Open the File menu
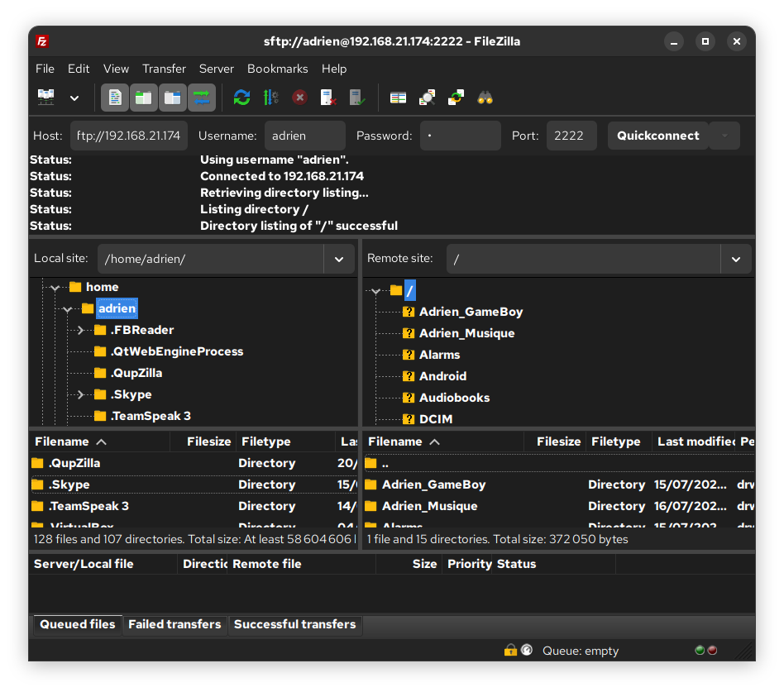Viewport: 784px width, 692px height. click(45, 69)
